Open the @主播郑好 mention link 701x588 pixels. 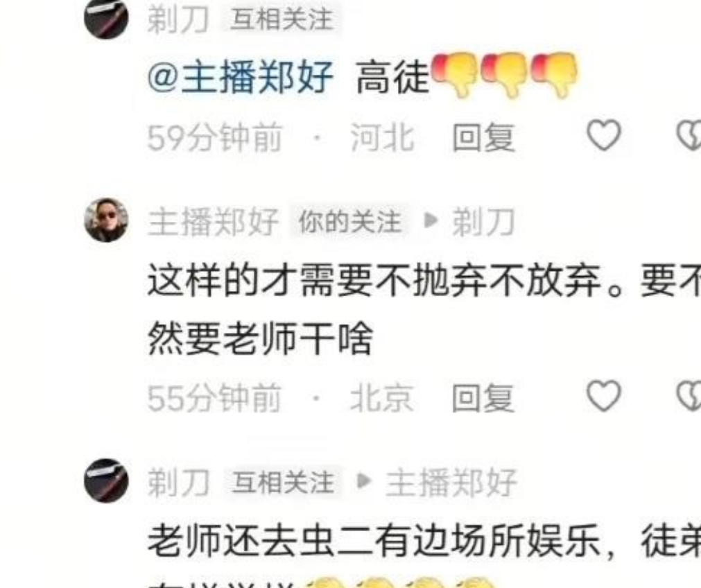[x=241, y=78]
